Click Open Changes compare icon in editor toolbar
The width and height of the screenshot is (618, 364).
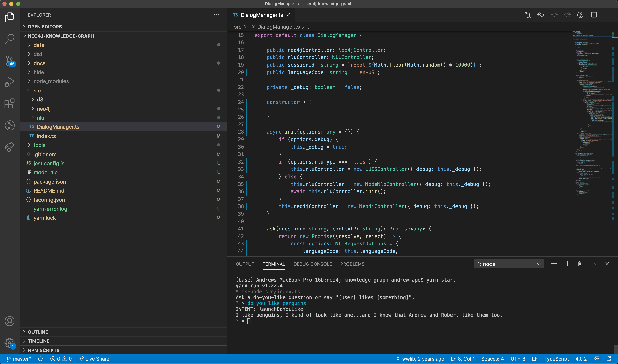527,15
